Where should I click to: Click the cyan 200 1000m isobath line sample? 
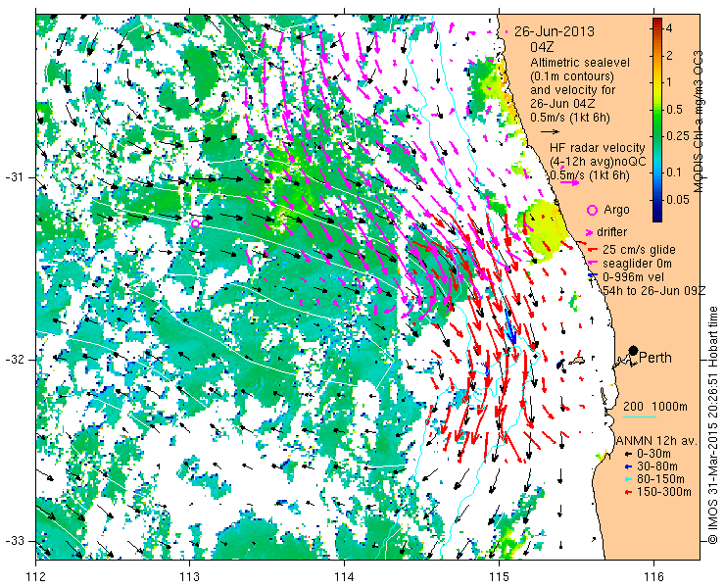coord(640,416)
